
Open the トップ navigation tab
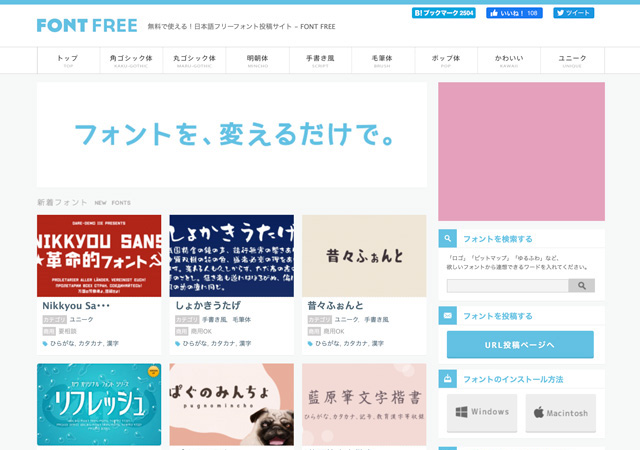(x=68, y=60)
